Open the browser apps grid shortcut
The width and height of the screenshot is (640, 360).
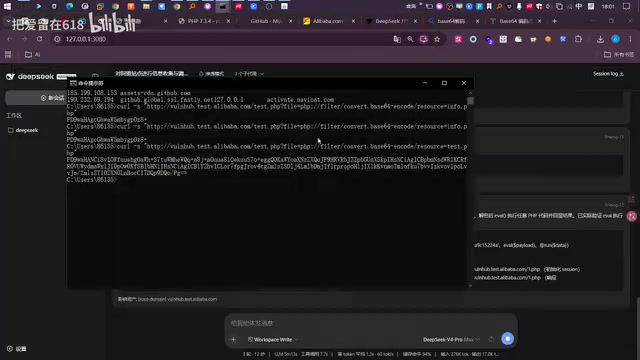(8, 54)
